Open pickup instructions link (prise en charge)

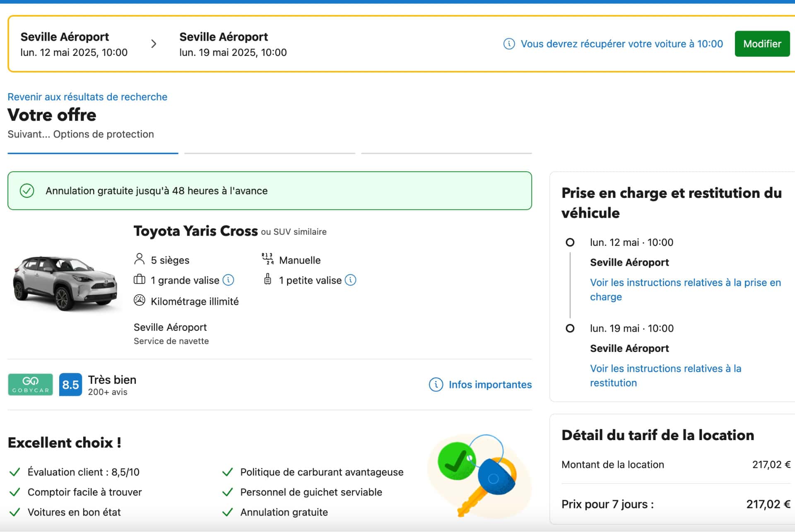(685, 290)
